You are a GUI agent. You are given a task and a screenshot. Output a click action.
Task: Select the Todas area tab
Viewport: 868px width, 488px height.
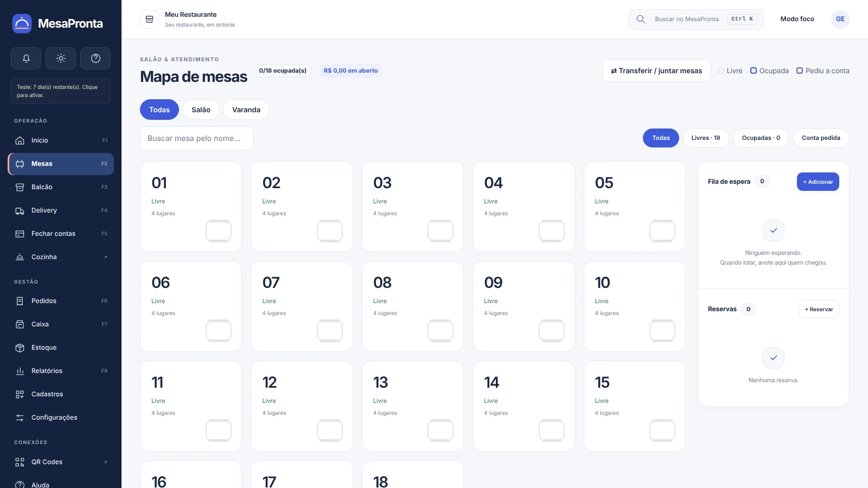(x=159, y=110)
